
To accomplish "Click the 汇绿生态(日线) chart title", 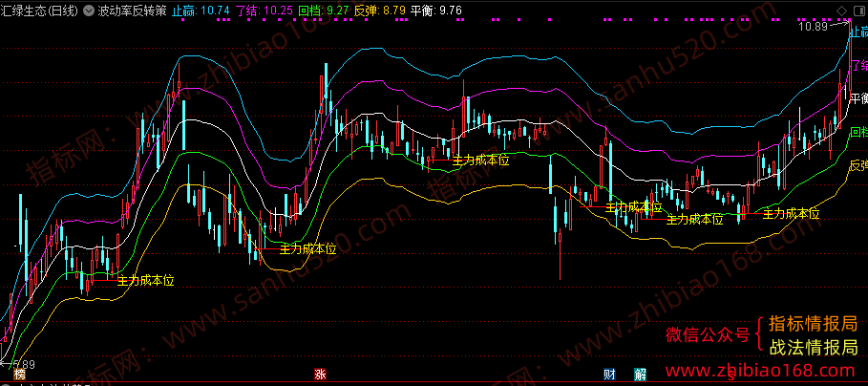I will [x=40, y=11].
